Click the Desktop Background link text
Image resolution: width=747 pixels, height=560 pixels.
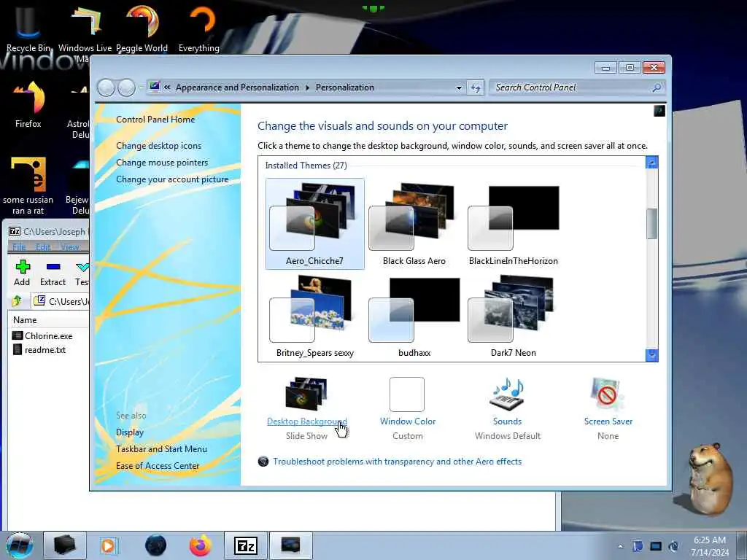(307, 421)
